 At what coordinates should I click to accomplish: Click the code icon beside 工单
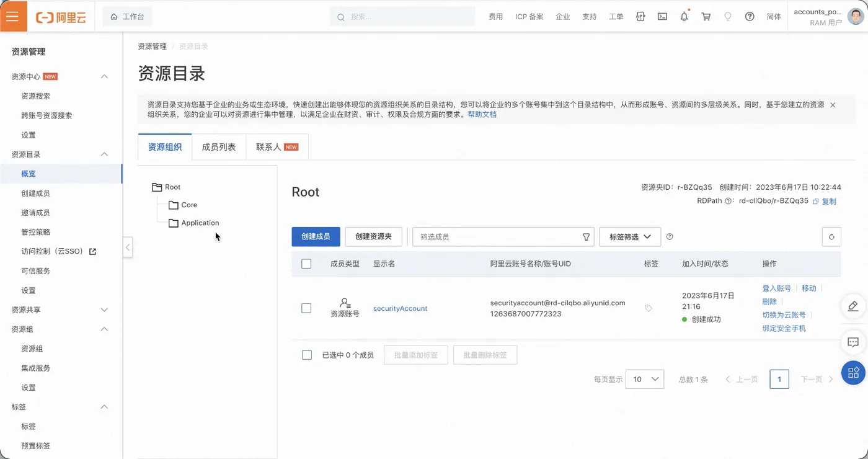640,17
